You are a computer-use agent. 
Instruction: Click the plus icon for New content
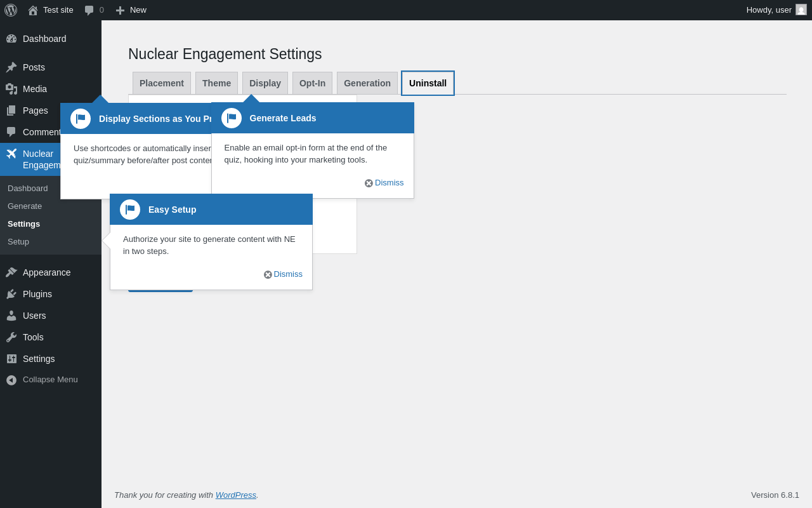[120, 10]
